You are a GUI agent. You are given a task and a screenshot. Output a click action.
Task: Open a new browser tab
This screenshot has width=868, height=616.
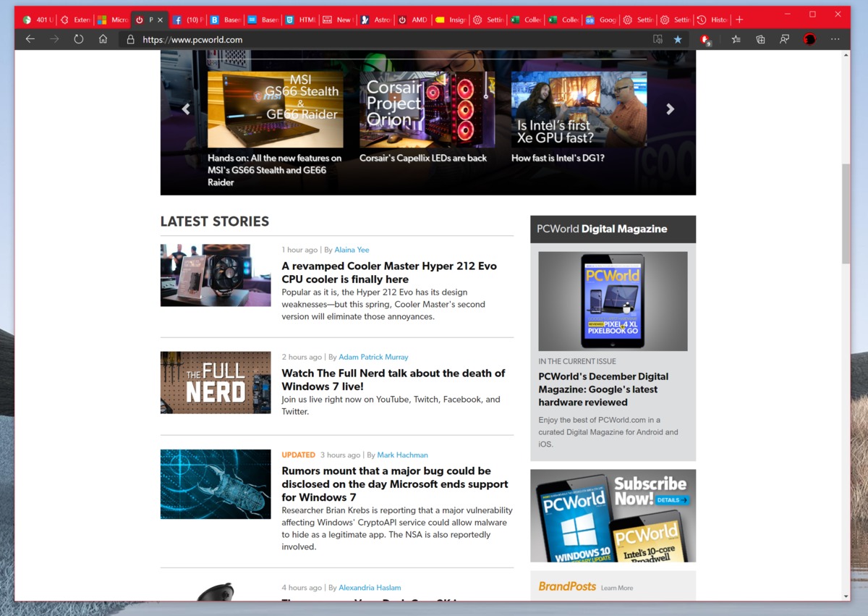coord(739,20)
